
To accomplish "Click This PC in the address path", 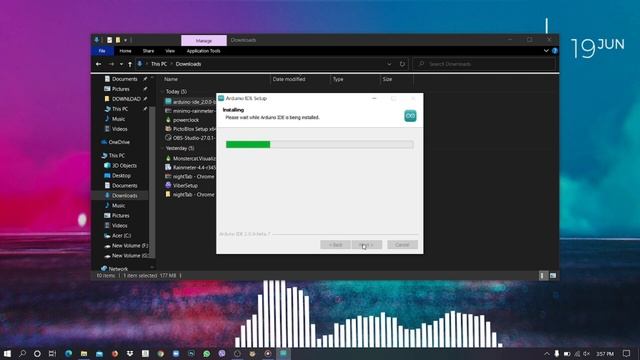I will pos(159,64).
